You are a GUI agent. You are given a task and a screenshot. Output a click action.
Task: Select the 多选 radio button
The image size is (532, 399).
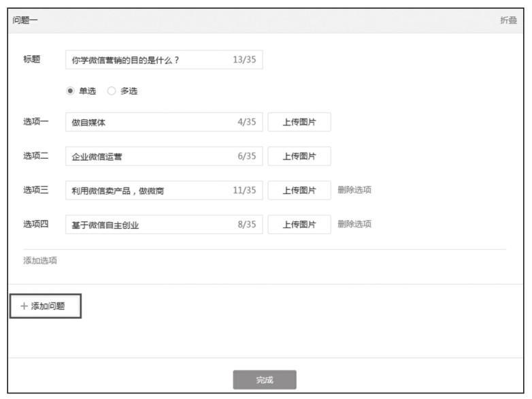(x=112, y=91)
